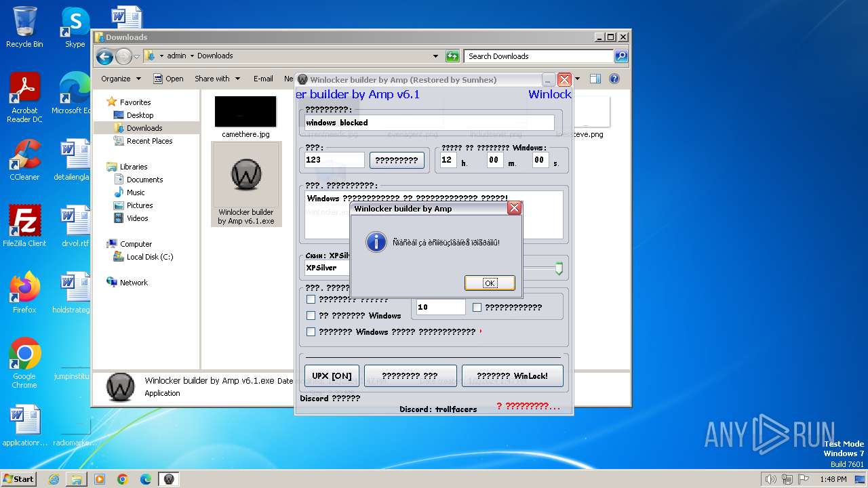
Task: Click the UPX [ON] button
Action: point(332,375)
